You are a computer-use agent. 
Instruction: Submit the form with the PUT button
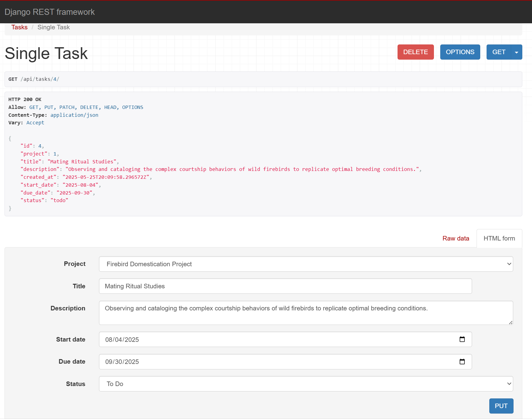pos(501,406)
